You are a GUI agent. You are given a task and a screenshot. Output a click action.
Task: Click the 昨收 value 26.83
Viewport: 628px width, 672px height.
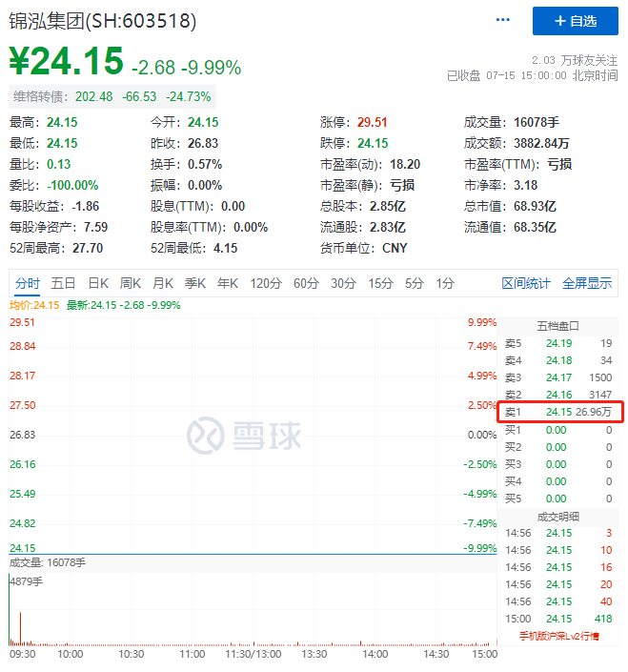coord(203,143)
